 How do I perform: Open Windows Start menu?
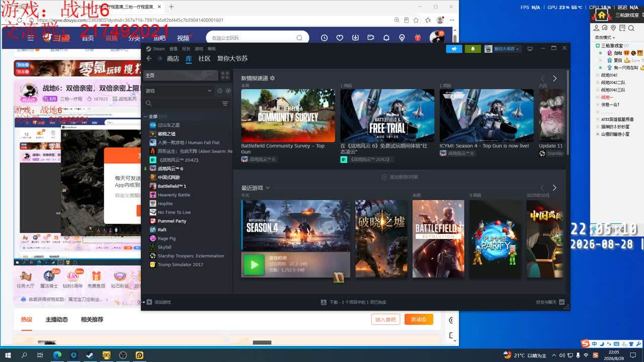[x=8, y=355]
